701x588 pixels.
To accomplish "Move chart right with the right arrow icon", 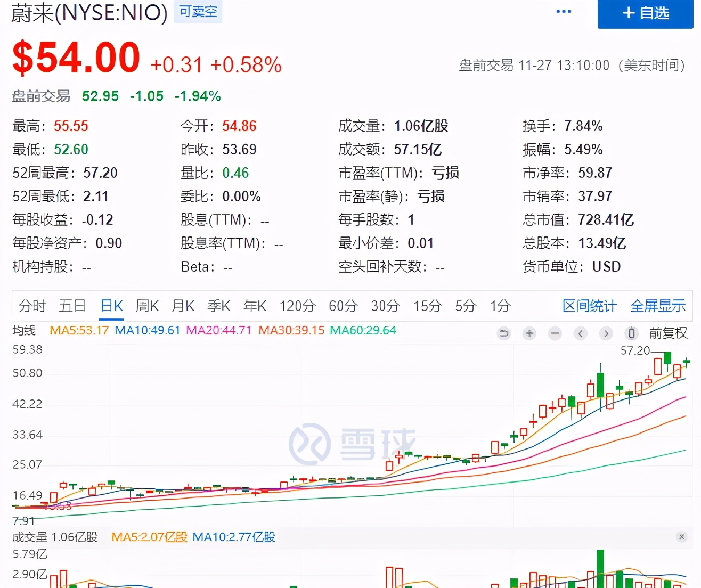I will pos(606,333).
